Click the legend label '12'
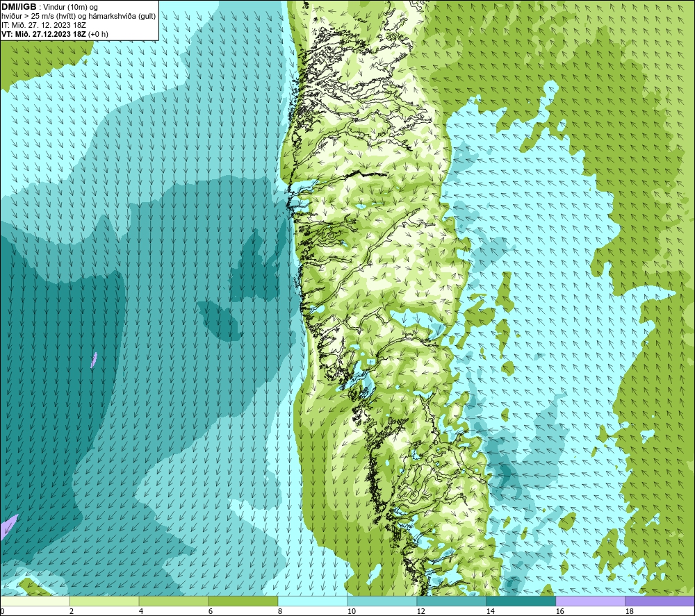Viewport: 695px width, 616px height. [x=420, y=611]
